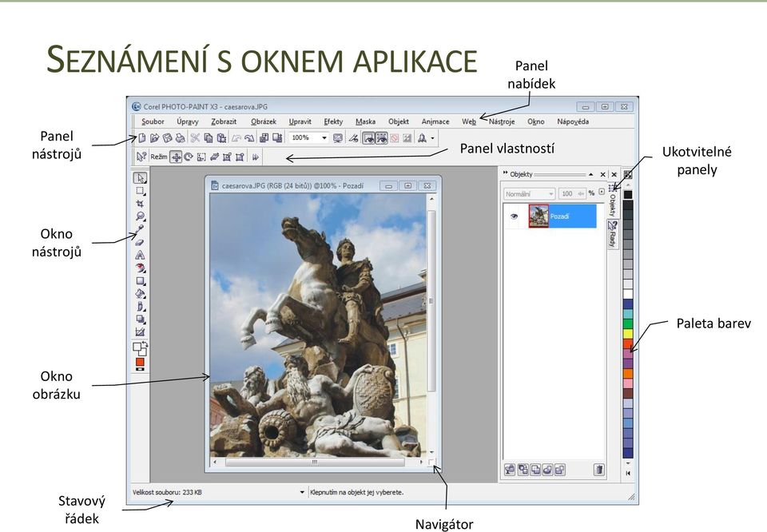
Task: Click the Redo arrow icon
Action: (249, 138)
